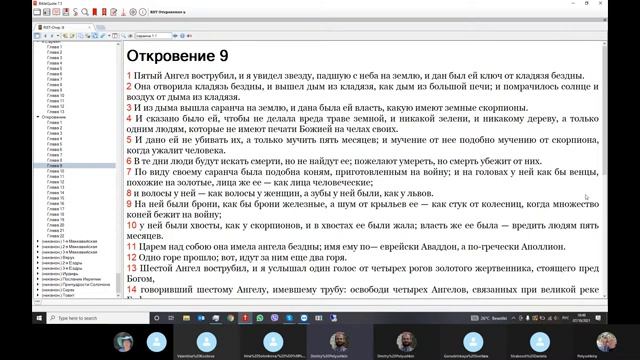The image size is (640, 360).
Task: Click the Cortana circle icon on taskbar
Action: coord(156,318)
